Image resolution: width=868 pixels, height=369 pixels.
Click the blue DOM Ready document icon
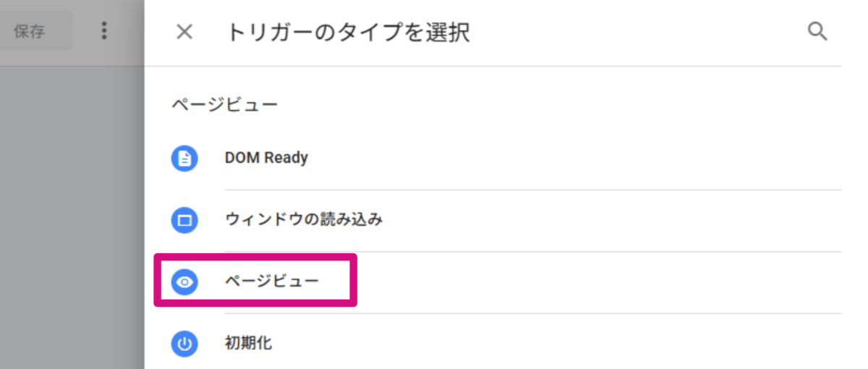point(184,158)
